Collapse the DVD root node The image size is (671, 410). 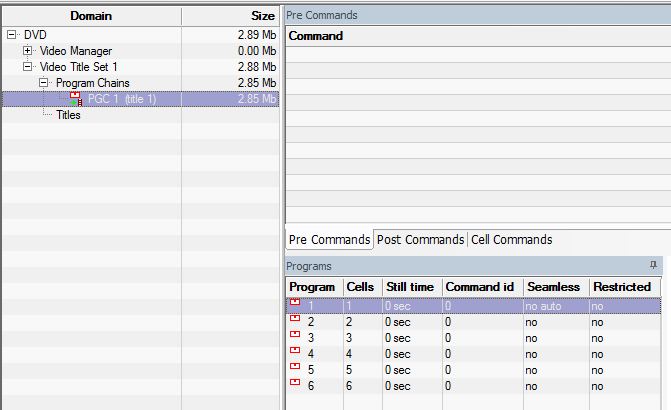[x=12, y=35]
